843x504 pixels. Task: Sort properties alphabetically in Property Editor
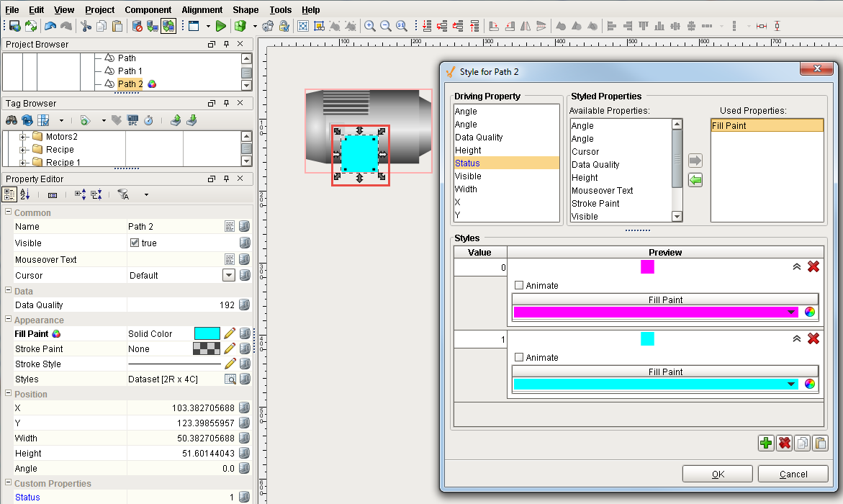tap(25, 194)
